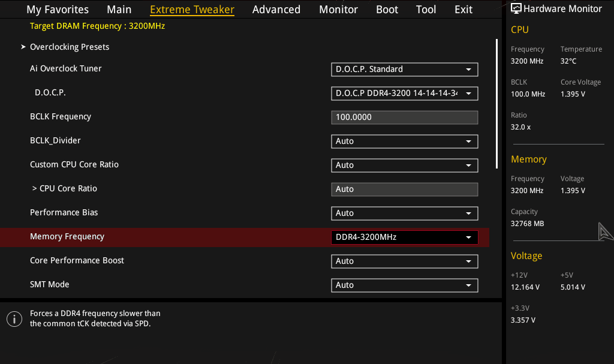614x364 pixels.
Task: Click the CPU Core Ratio Auto field
Action: (x=405, y=189)
